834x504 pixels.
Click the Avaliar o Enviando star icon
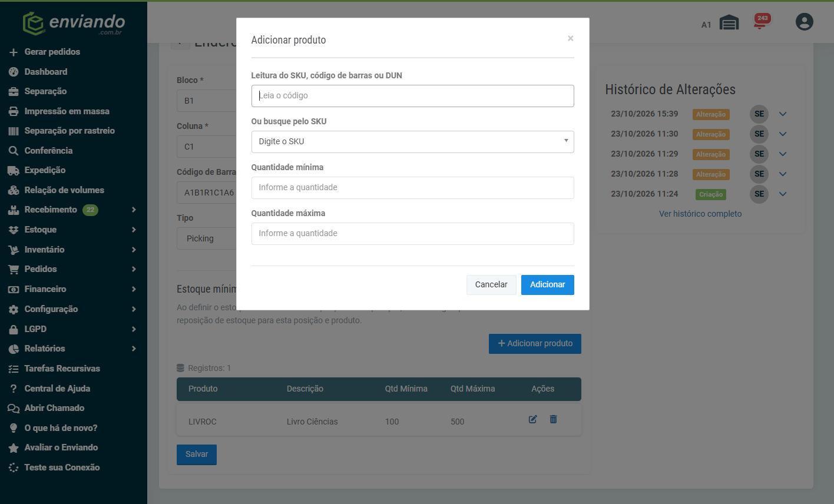[14, 448]
